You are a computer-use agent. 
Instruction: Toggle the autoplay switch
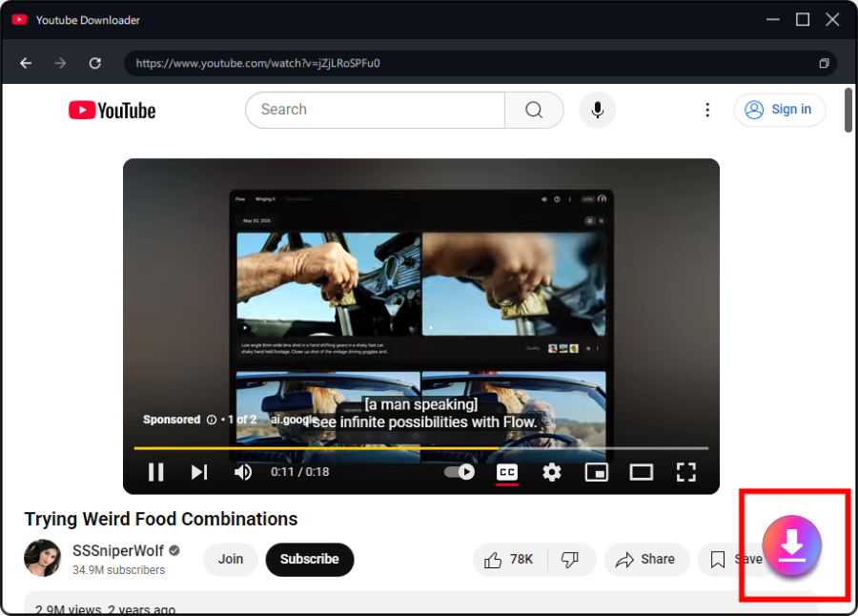coord(460,472)
